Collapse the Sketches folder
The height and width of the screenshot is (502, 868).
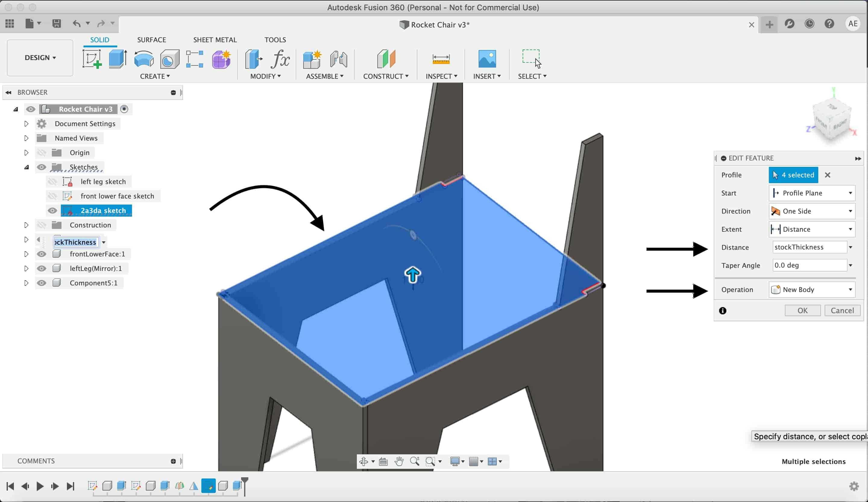click(26, 167)
